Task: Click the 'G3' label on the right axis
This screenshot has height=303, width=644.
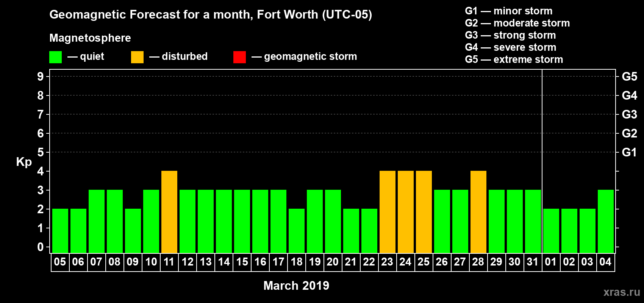Action: coord(630,114)
